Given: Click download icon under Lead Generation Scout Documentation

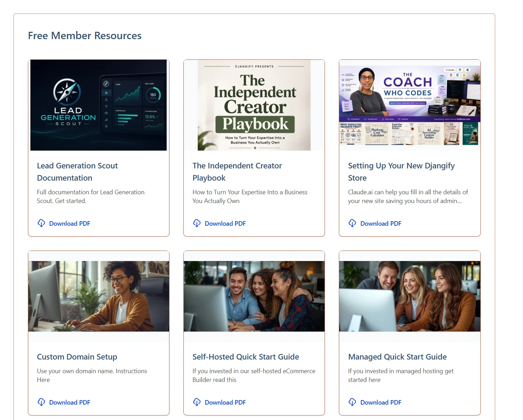Looking at the screenshot, I should pyautogui.click(x=41, y=223).
